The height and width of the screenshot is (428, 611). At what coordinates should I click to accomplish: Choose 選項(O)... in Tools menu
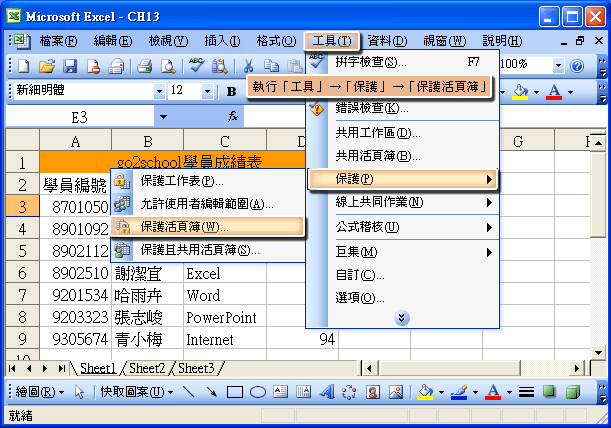click(402, 298)
